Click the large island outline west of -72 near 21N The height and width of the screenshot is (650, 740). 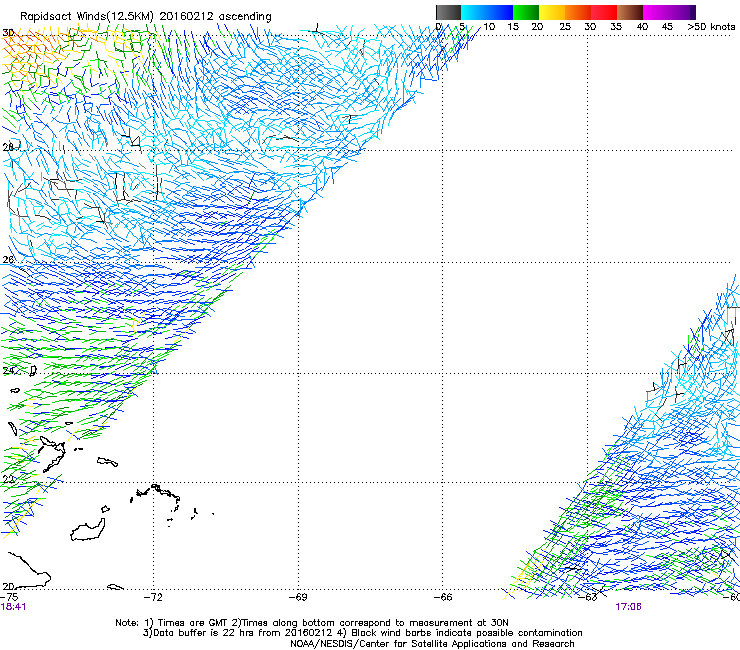[x=88, y=530]
